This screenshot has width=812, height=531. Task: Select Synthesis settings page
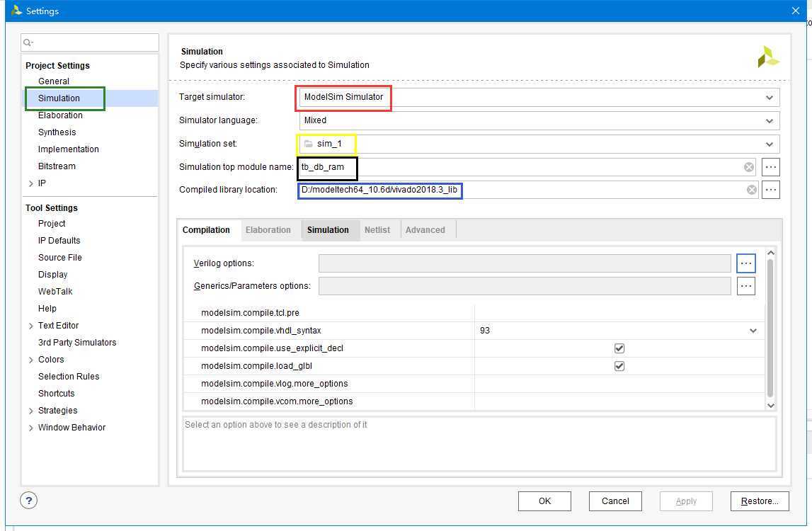pyautogui.click(x=57, y=132)
